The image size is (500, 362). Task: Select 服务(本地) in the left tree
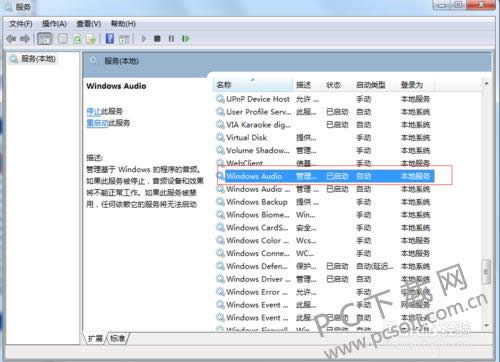click(x=38, y=59)
